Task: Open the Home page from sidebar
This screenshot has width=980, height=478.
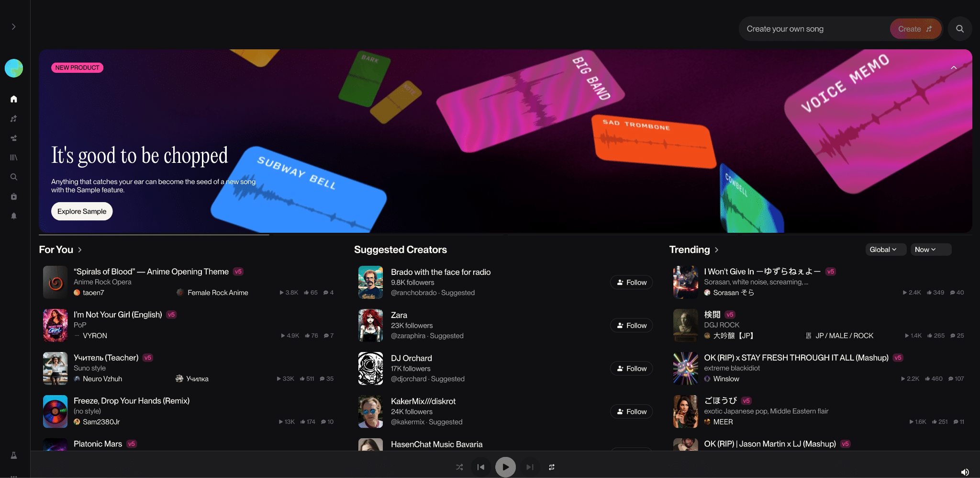Action: (14, 99)
